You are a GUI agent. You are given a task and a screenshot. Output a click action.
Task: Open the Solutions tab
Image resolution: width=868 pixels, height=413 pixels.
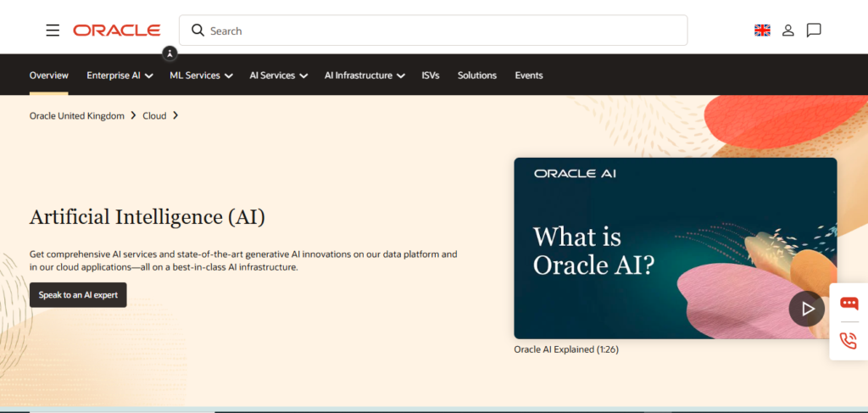coord(476,75)
